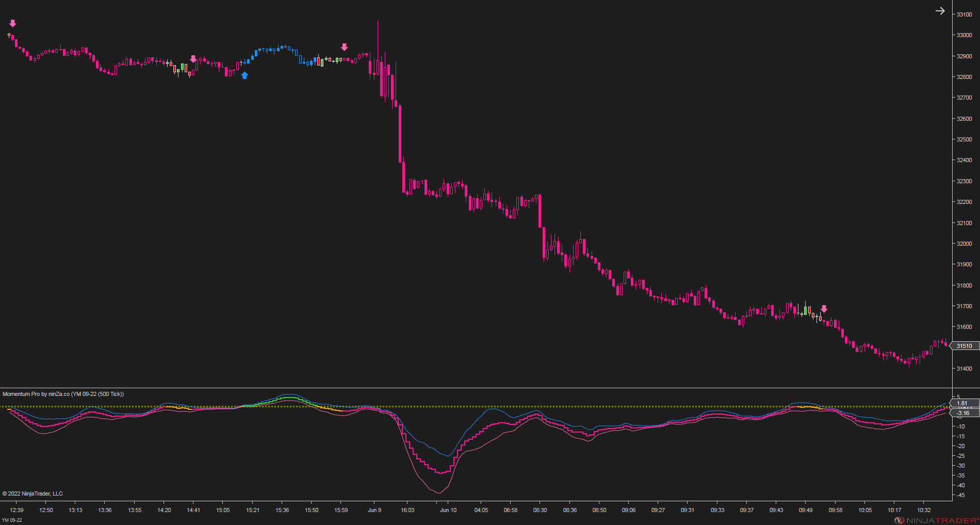Click the 04:05 time axis label
Screen dimensions: 980x525
pyautogui.click(x=481, y=510)
